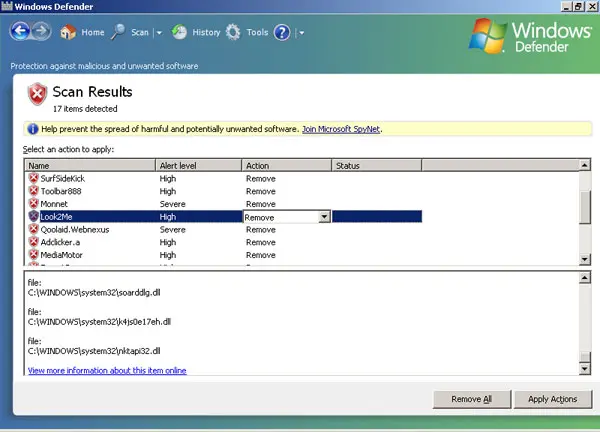Select the Adclicker.a threat shield icon
The height and width of the screenshot is (432, 600).
point(34,242)
